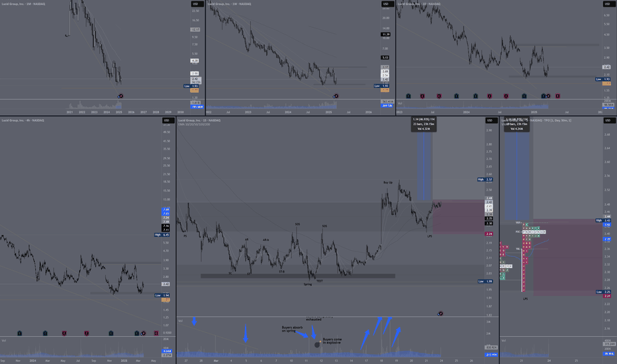The image size is (617, 364).
Task: Select the 'Buy Up' annotation on 15-minute chart
Action: (388, 183)
